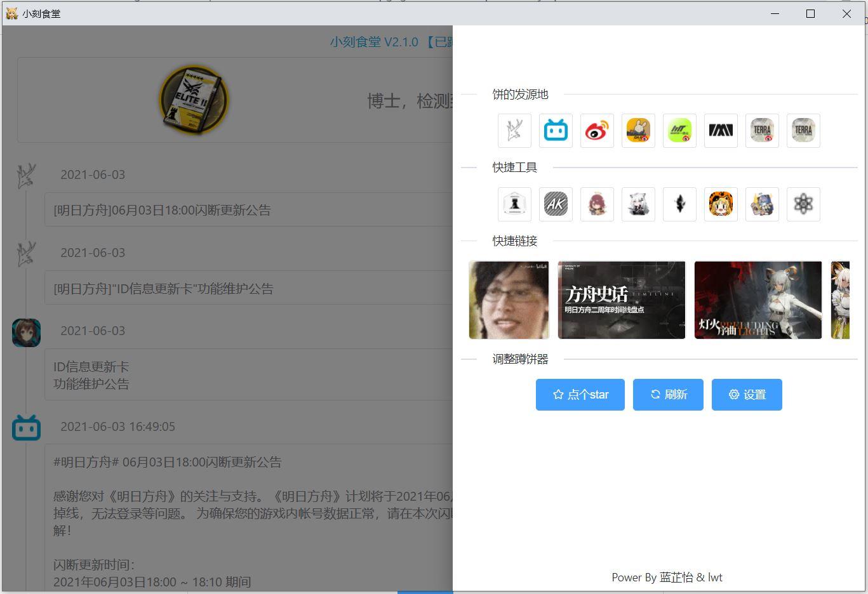The height and width of the screenshot is (594, 868).
Task: Open the green HT Weibo source icon
Action: [679, 131]
